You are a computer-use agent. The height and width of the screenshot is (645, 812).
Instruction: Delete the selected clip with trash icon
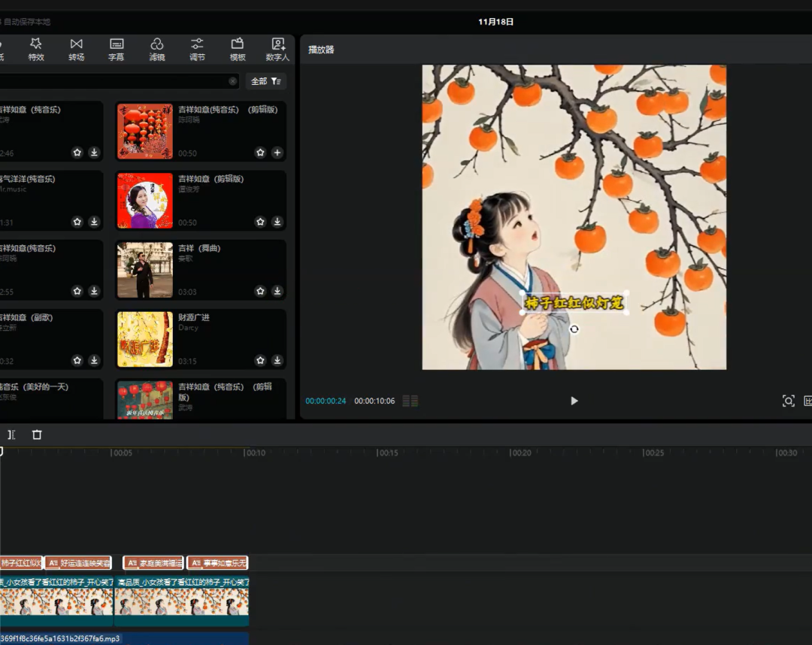(x=37, y=435)
